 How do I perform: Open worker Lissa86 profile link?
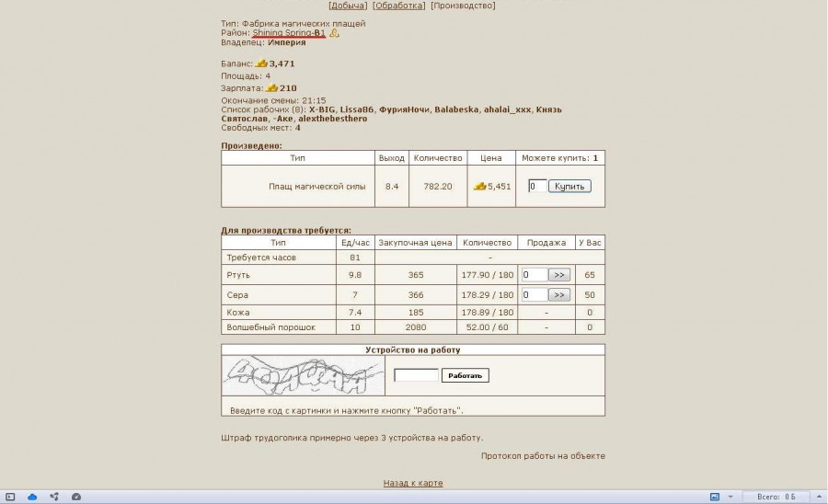[x=357, y=109]
